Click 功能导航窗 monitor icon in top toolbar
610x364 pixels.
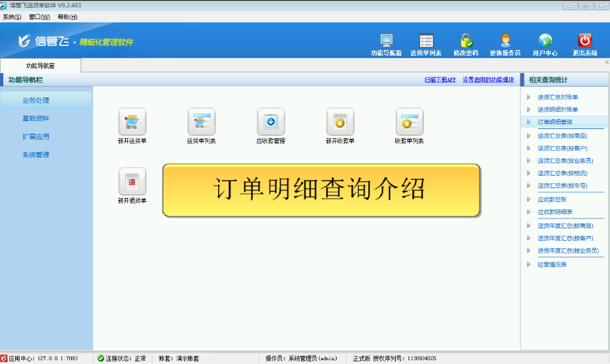pos(386,41)
